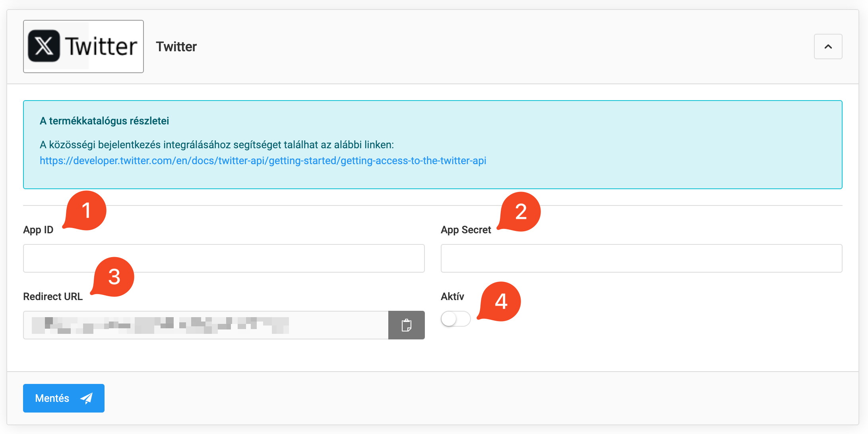Viewport: 868px width, 434px height.
Task: Copy the Redirect URL with the clipboard icon
Action: 406,325
